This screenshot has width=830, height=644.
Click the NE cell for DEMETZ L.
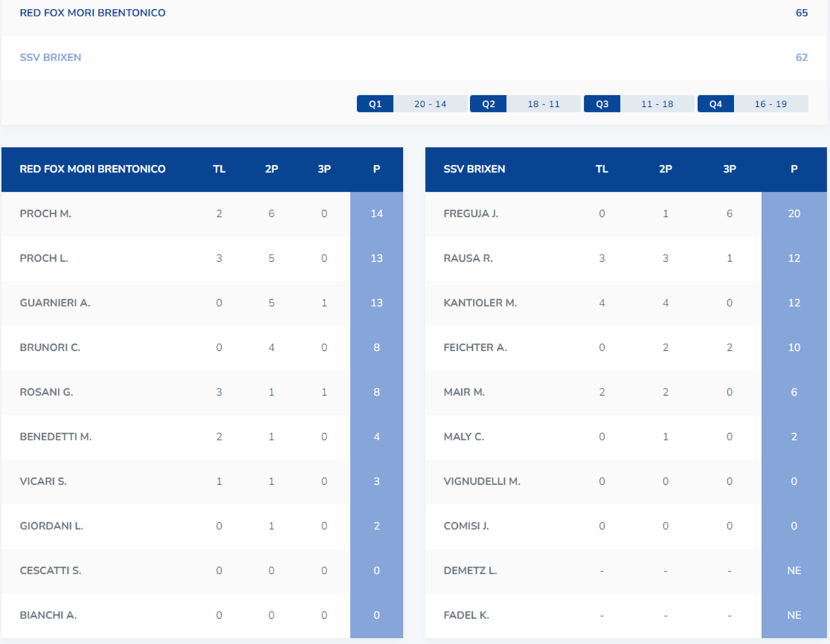tap(794, 571)
